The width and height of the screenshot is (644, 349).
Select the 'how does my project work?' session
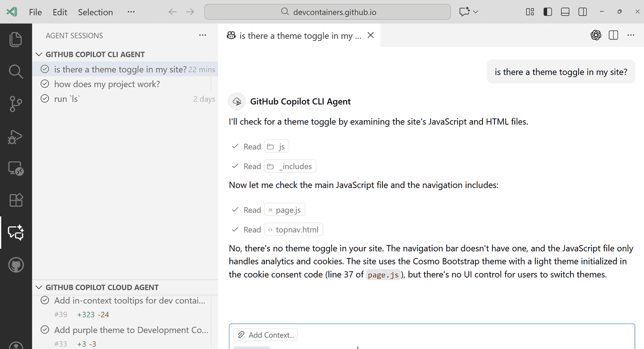(x=107, y=84)
